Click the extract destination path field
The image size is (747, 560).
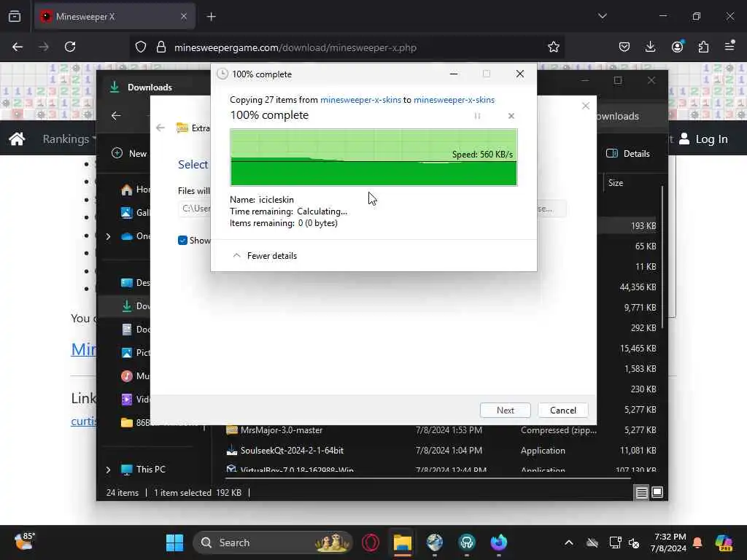(x=194, y=209)
